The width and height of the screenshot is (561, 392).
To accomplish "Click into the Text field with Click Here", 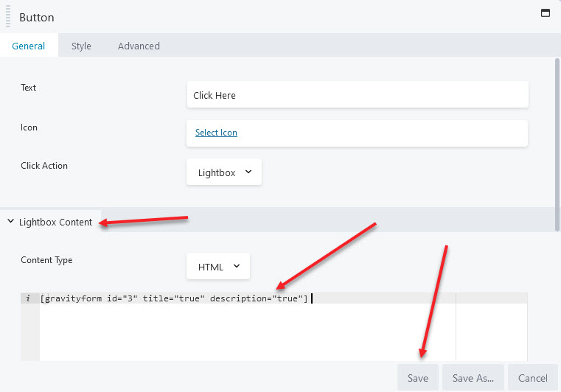I will pyautogui.click(x=358, y=95).
